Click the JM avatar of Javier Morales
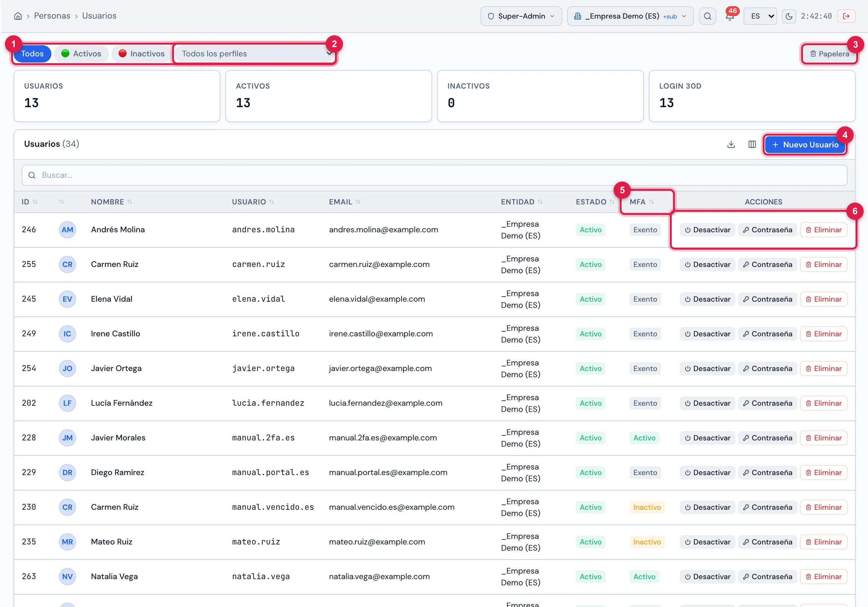 click(67, 438)
